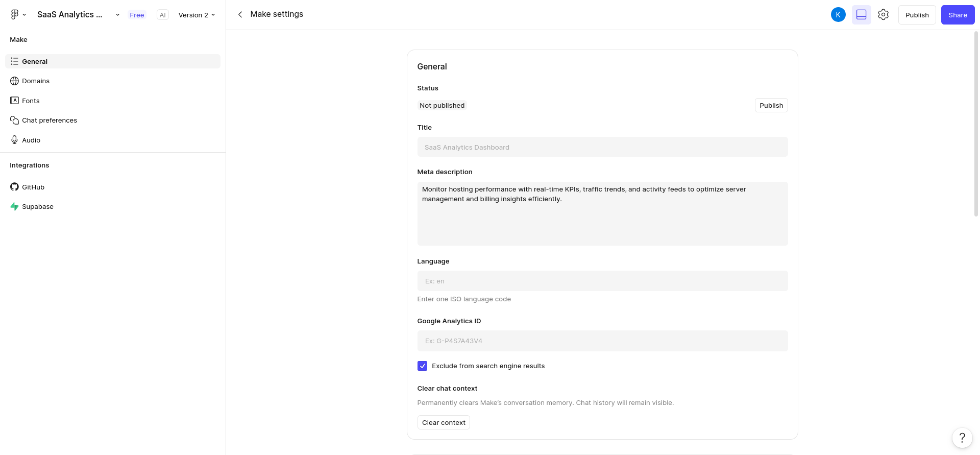This screenshot has height=455, width=980.
Task: Open the Domains settings section
Action: coord(113,81)
